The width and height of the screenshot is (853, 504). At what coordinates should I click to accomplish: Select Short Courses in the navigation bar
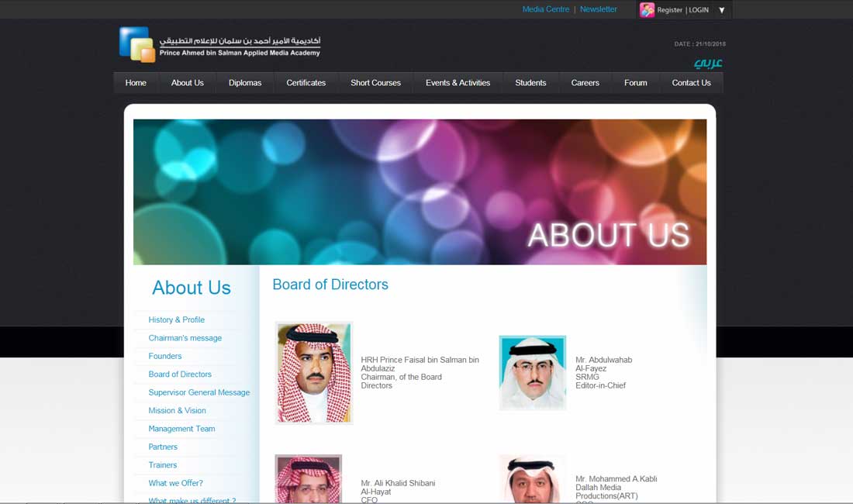pyautogui.click(x=375, y=83)
